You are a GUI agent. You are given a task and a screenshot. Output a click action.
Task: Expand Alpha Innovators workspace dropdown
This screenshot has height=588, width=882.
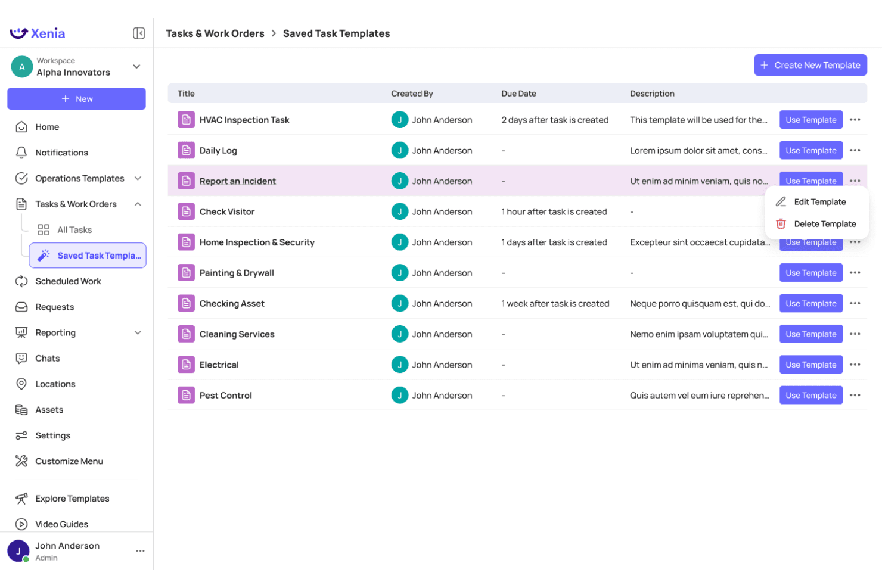[136, 67]
